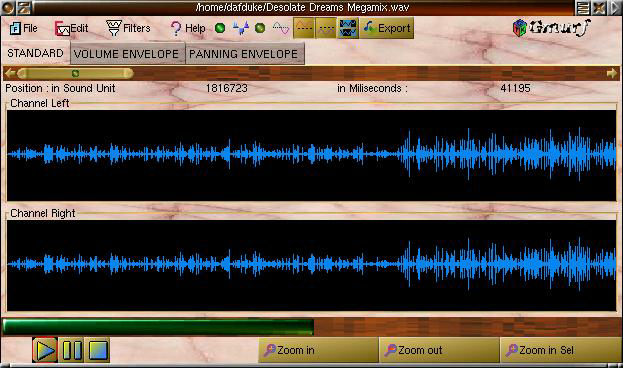Toggle the first gold waveform button
This screenshot has height=368, width=623.
click(304, 28)
